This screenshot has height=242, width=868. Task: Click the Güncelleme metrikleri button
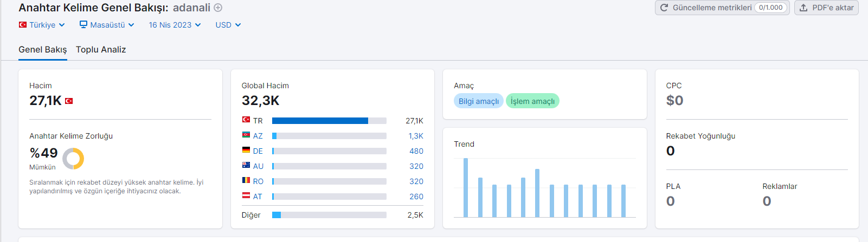(x=723, y=8)
